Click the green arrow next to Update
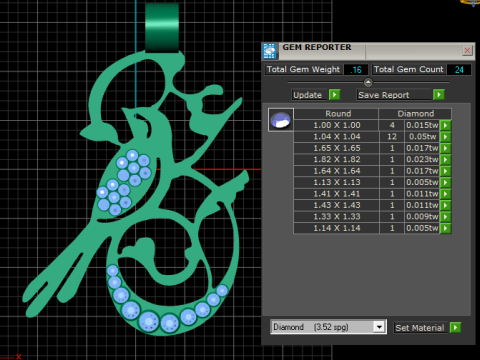 (334, 95)
